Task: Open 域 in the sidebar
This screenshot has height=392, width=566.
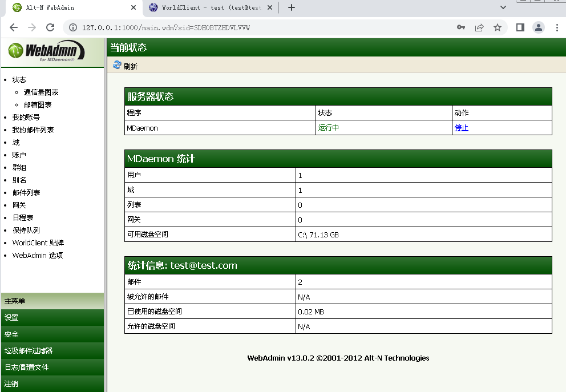Action: (16, 143)
